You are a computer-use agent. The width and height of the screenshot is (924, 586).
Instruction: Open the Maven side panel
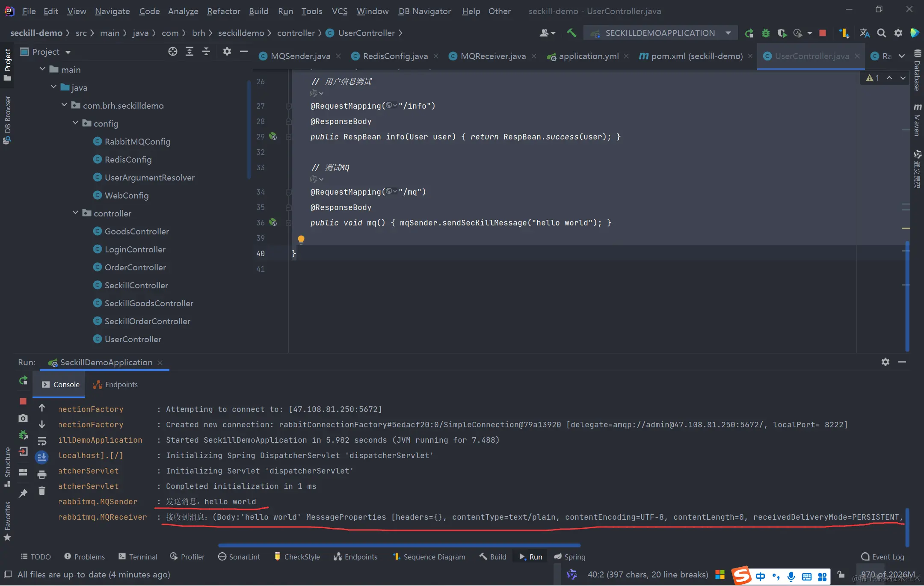[x=917, y=120]
